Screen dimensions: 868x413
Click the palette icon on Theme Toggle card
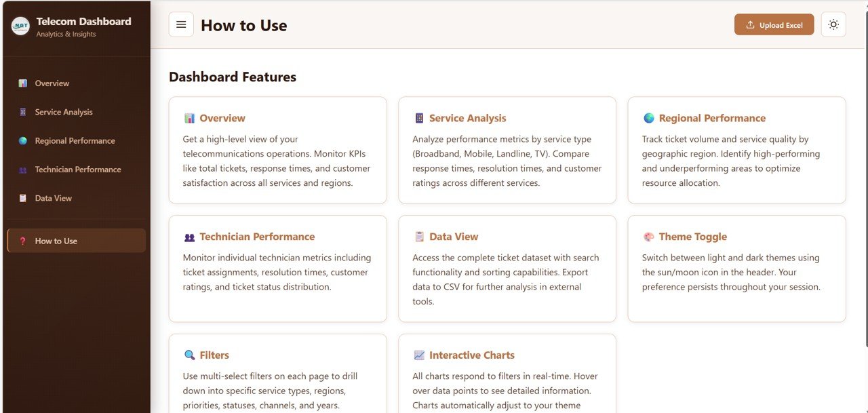pyautogui.click(x=649, y=237)
